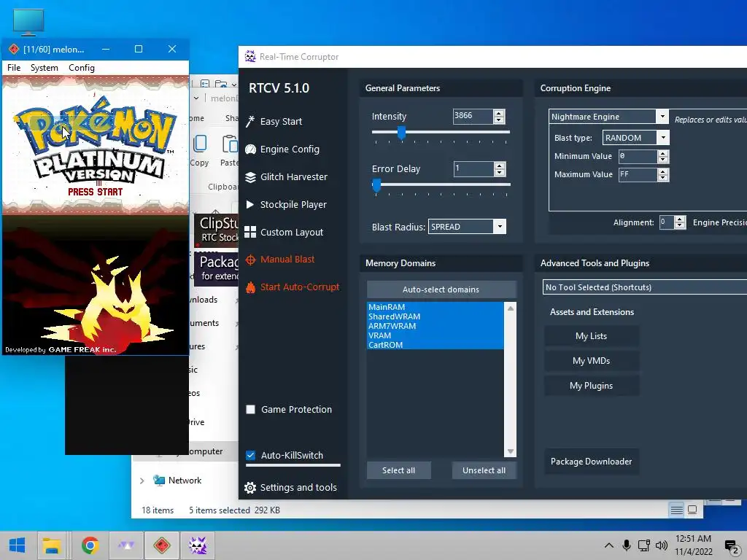The height and width of the screenshot is (560, 747).
Task: Click melonDS window title icon
Action: (14, 49)
